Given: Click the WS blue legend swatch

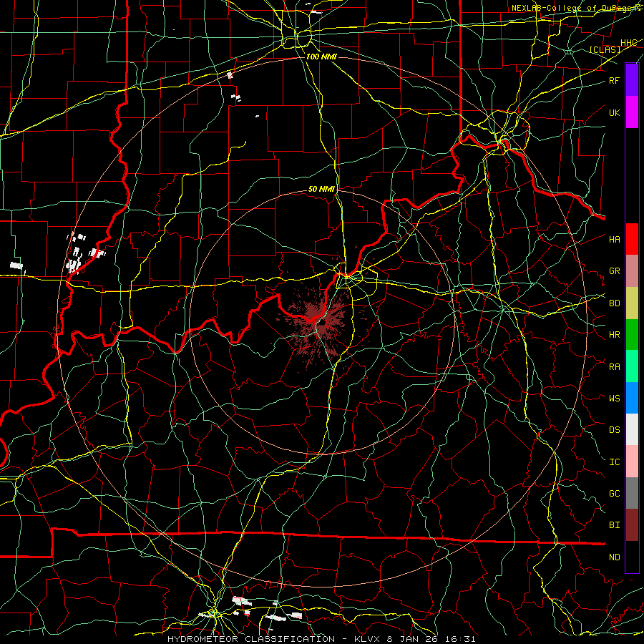Looking at the screenshot, I should tap(632, 398).
